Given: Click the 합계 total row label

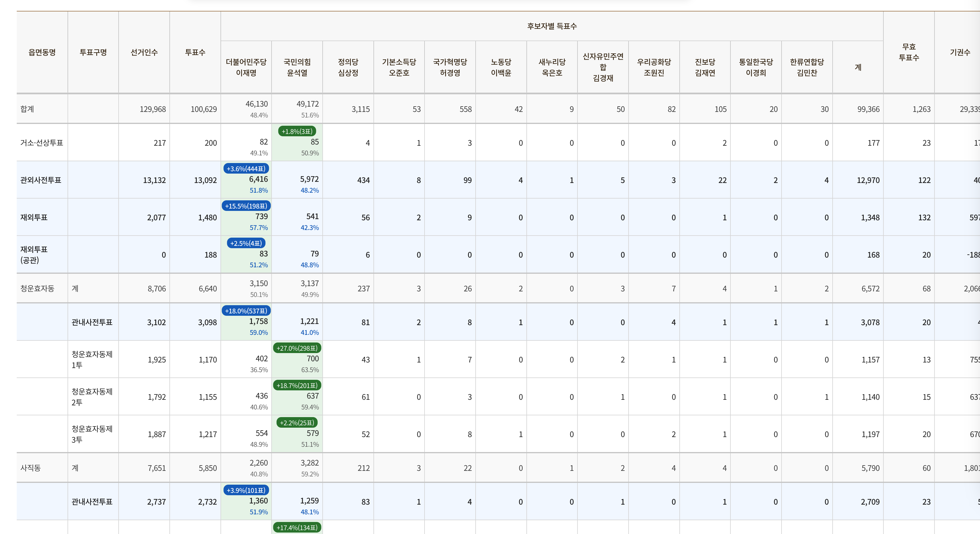Looking at the screenshot, I should pos(27,109).
